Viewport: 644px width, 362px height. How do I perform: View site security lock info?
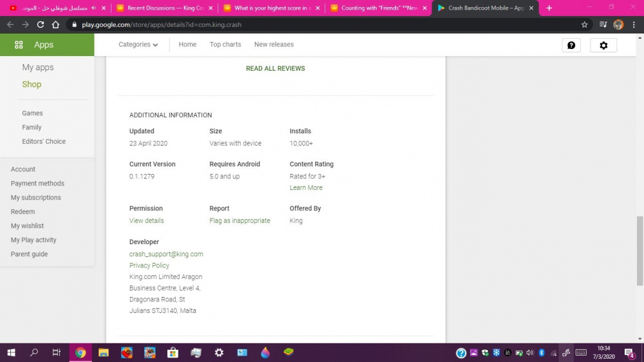click(74, 24)
